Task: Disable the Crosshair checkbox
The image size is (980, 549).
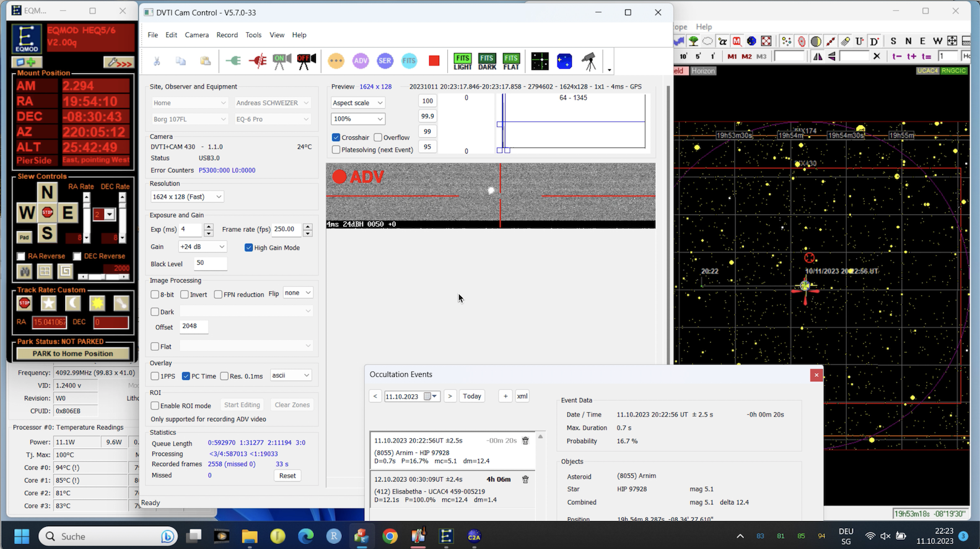Action: point(336,137)
